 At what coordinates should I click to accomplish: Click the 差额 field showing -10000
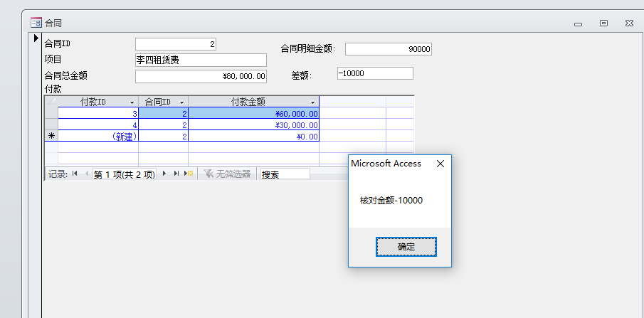point(375,73)
